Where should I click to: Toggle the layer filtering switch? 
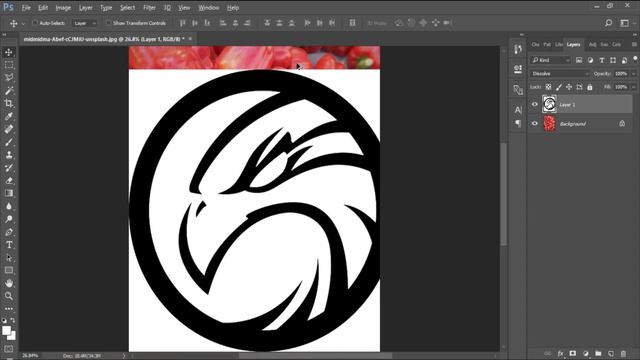635,60
